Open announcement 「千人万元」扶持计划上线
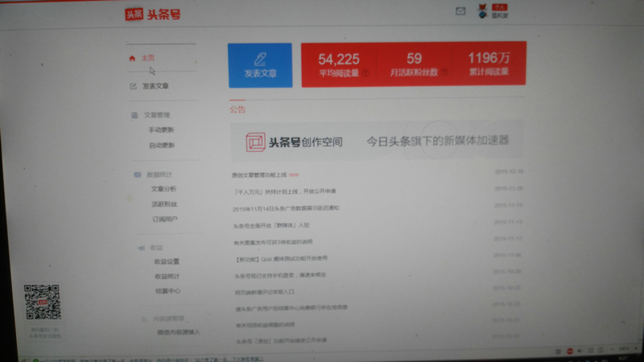This screenshot has width=644, height=362. click(x=284, y=191)
